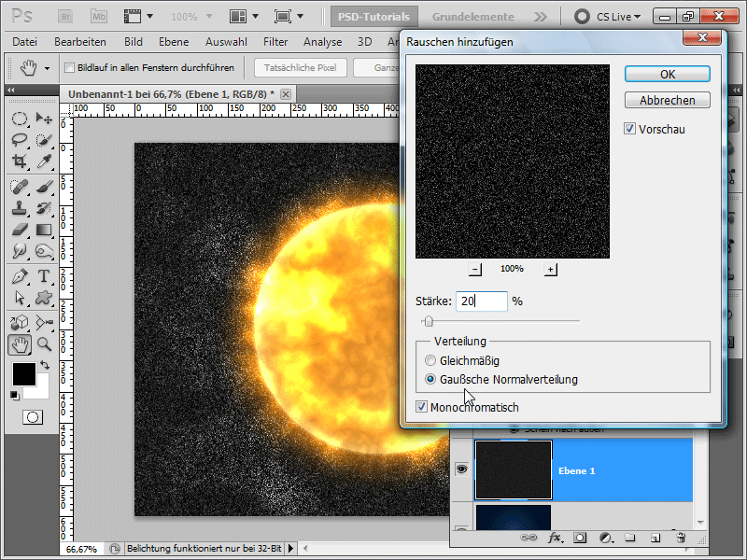Click Abbrechen to cancel the dialog
The width and height of the screenshot is (747, 560).
668,100
